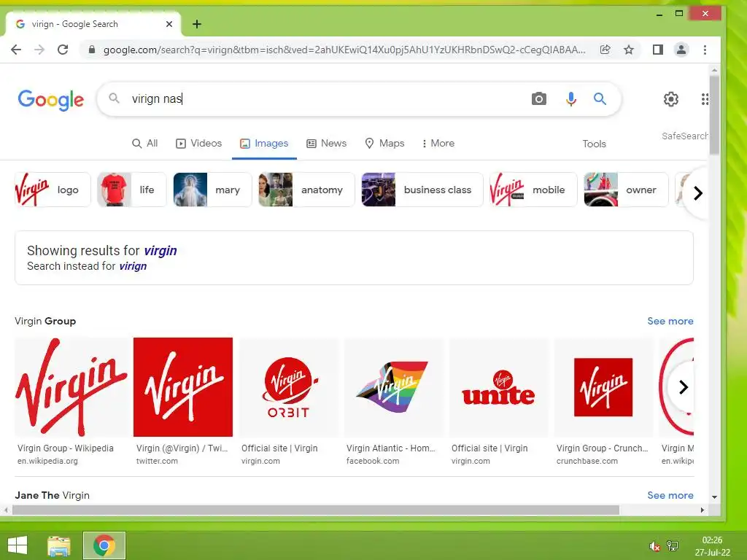Open the Chrome side panel
This screenshot has width=747, height=560.
(x=658, y=50)
